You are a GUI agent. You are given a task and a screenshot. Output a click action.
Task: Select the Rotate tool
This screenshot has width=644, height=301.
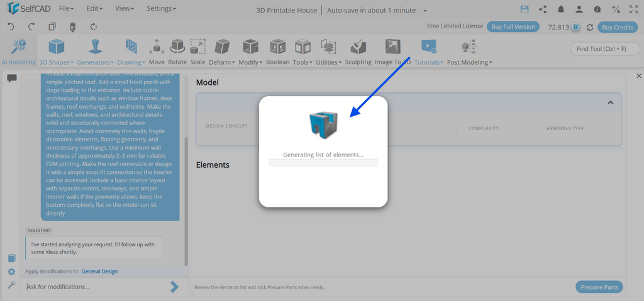(177, 52)
